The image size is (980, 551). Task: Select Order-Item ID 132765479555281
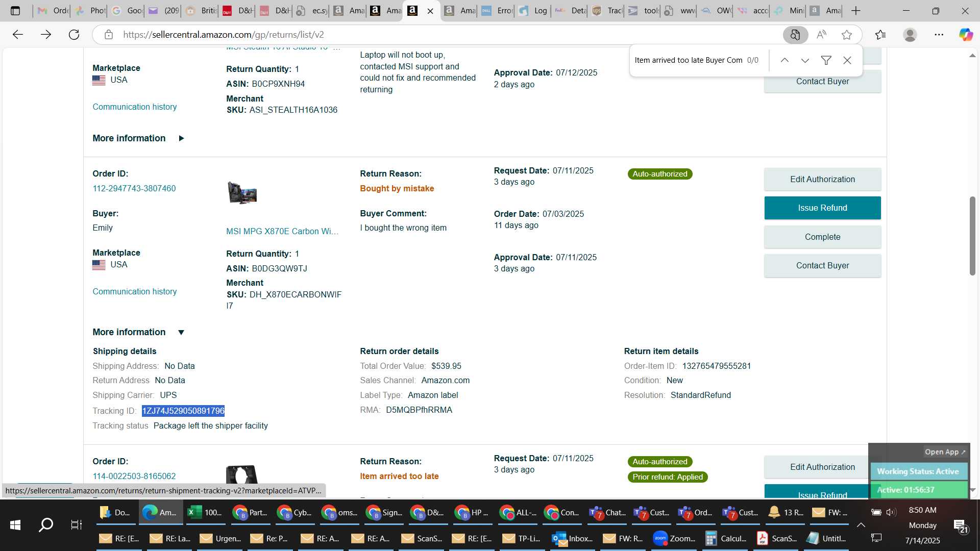tap(716, 366)
